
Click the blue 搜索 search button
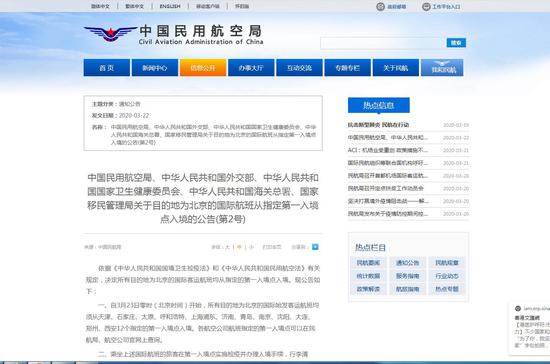456,43
